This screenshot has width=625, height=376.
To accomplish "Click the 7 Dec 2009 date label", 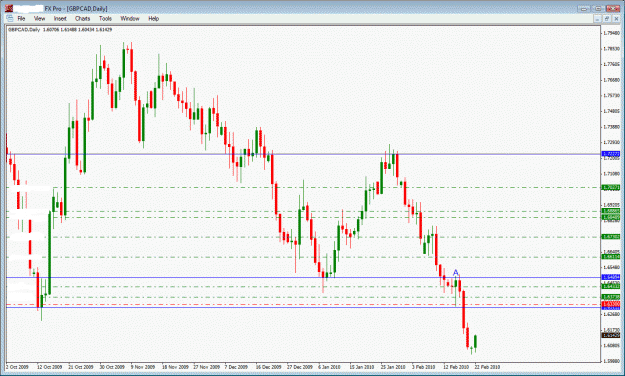I will [236, 367].
